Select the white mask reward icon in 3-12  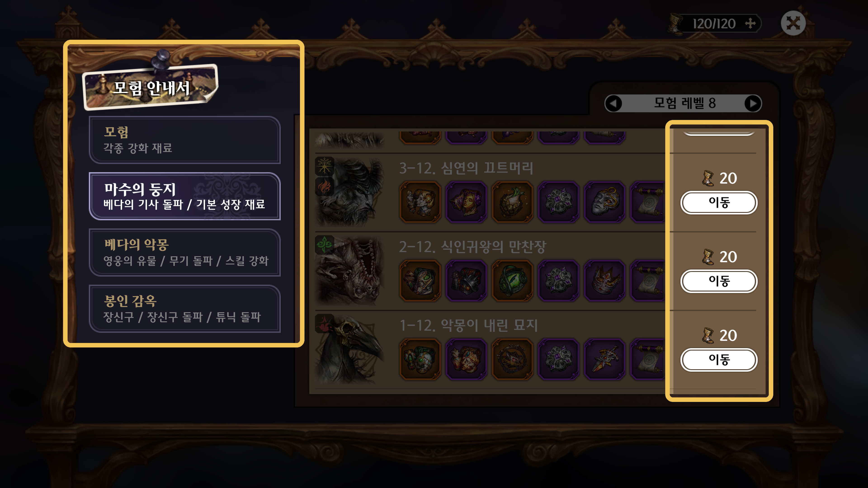(x=604, y=202)
